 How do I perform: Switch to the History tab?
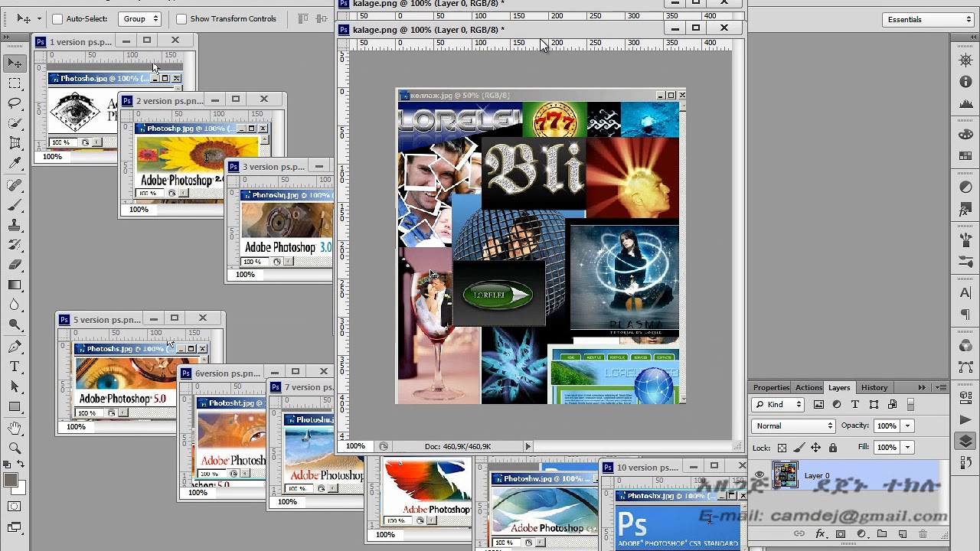click(874, 387)
